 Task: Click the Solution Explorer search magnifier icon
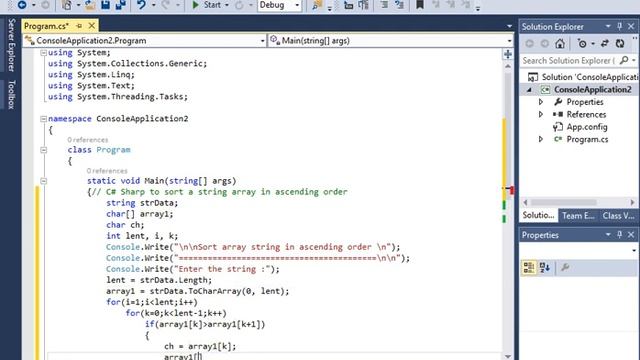coord(624,60)
